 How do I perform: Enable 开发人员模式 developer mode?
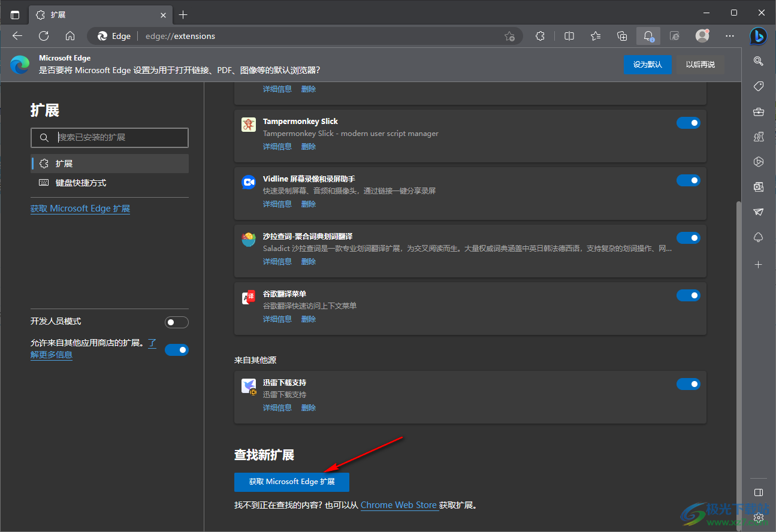click(177, 322)
